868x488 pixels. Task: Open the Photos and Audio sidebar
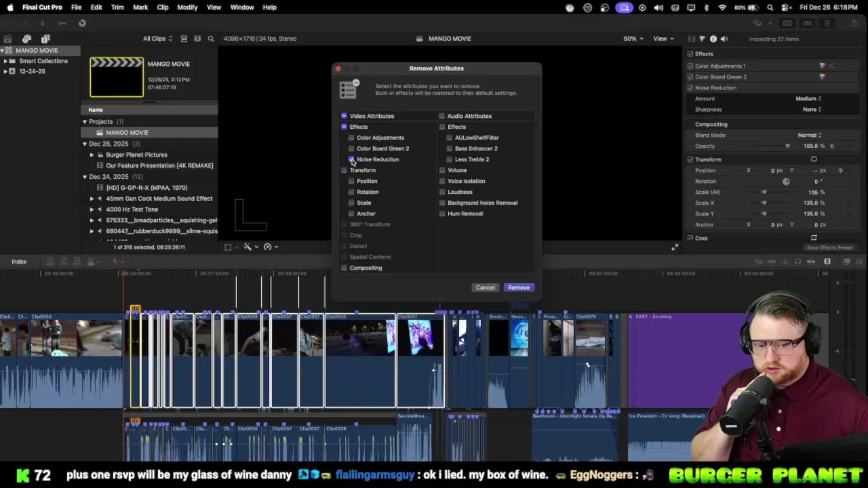click(26, 39)
